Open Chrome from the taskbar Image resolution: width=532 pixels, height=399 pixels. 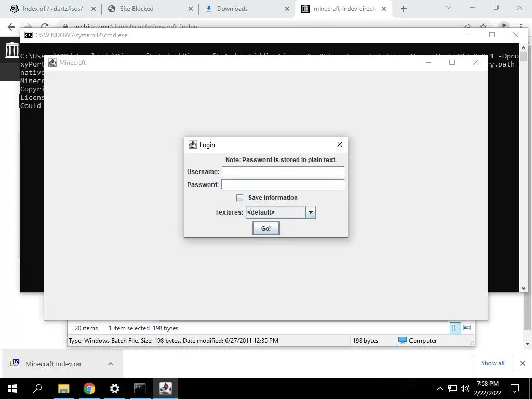pyautogui.click(x=89, y=389)
